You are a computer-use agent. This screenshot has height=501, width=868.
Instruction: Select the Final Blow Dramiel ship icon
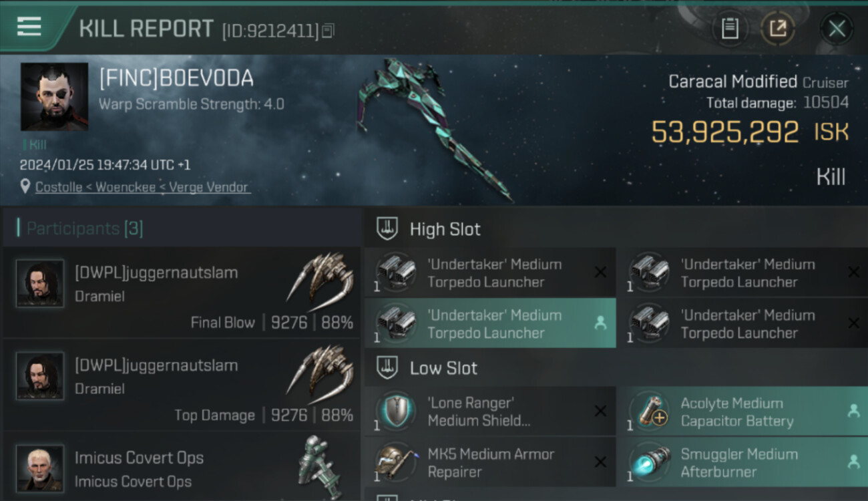pos(320,277)
